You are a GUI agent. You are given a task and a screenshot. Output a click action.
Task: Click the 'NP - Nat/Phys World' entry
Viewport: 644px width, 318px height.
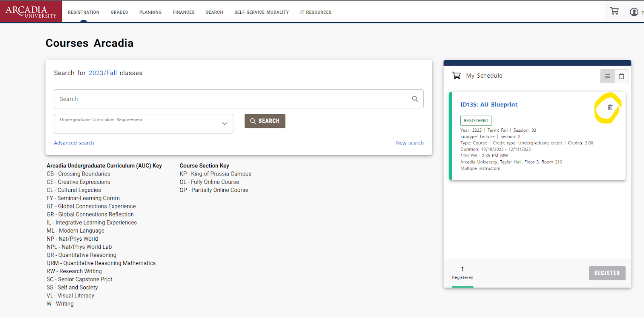(x=72, y=239)
